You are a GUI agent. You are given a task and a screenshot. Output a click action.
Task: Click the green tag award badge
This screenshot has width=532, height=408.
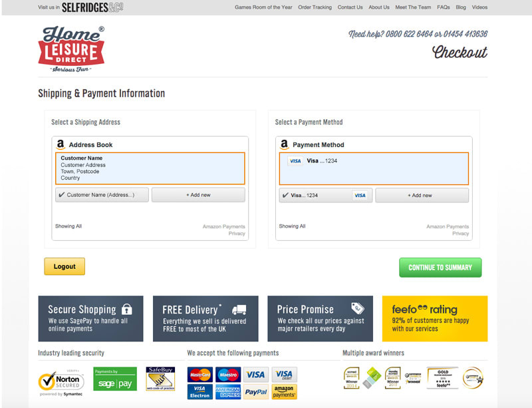click(372, 378)
